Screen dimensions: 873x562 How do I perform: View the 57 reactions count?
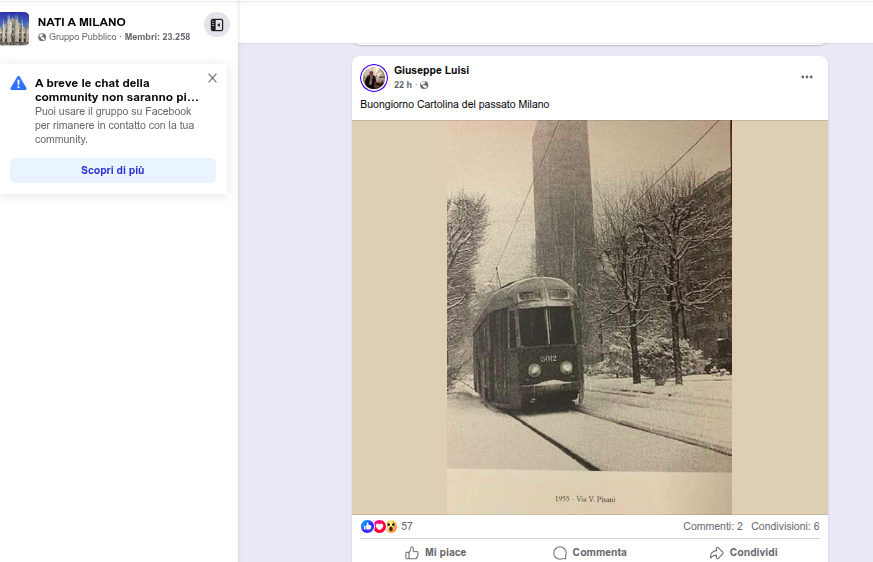click(407, 526)
